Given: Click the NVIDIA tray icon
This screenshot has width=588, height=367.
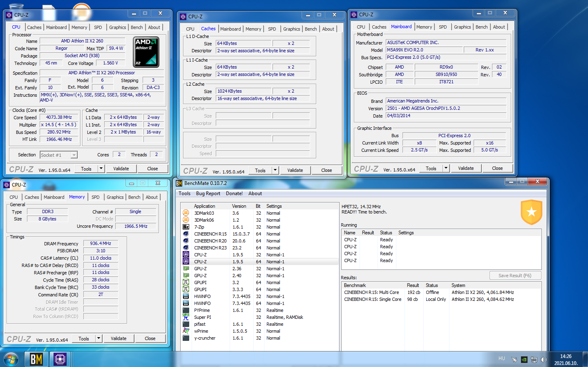Looking at the screenshot, I should 524,360.
